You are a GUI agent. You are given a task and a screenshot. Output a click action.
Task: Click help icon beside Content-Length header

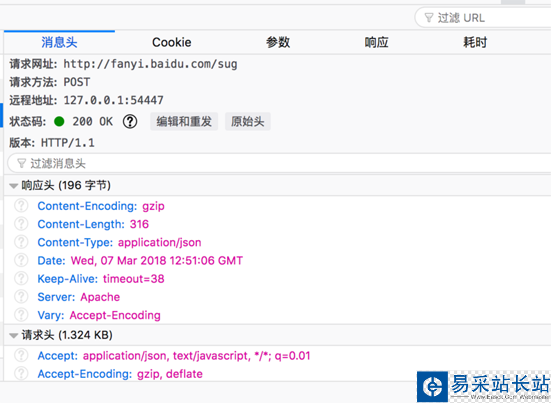[x=21, y=224]
